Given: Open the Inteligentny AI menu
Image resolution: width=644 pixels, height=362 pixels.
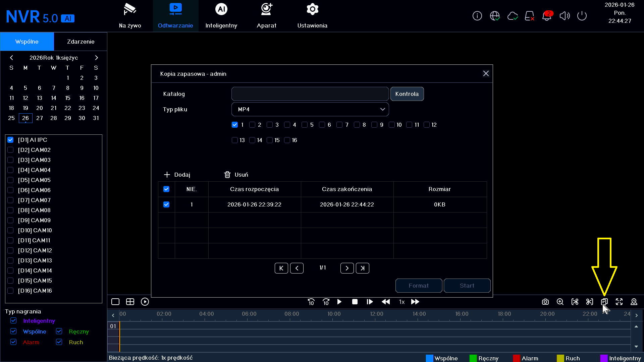Looking at the screenshot, I should (221, 16).
